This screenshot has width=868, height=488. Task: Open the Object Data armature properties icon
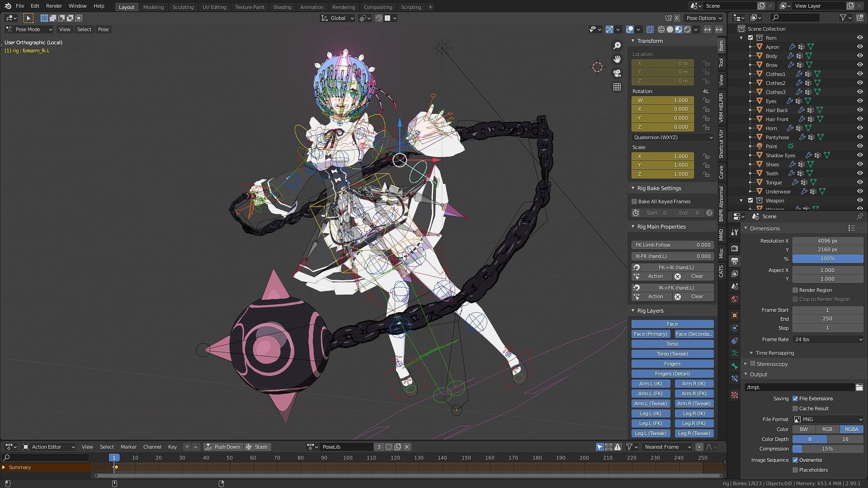[x=735, y=353]
